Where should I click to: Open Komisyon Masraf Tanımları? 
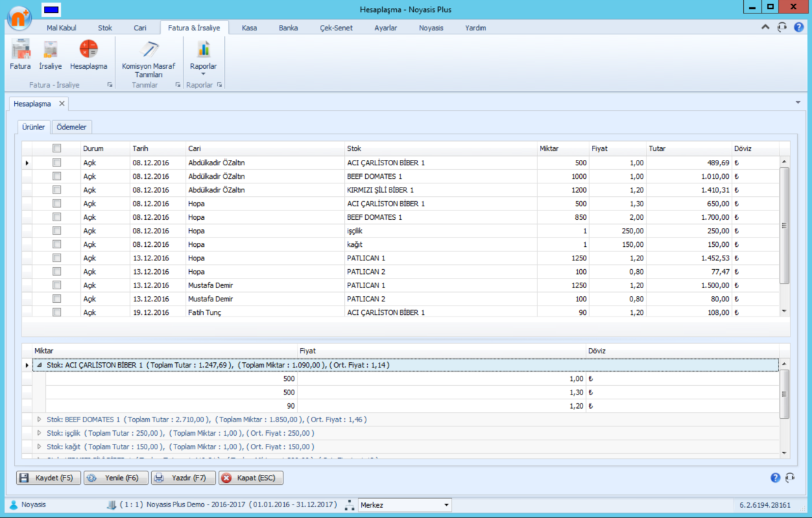tap(148, 59)
